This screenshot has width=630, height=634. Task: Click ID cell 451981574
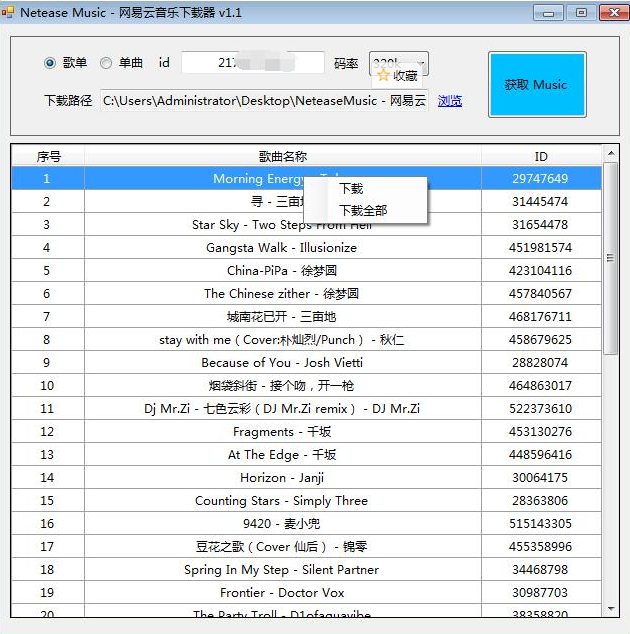click(x=541, y=247)
